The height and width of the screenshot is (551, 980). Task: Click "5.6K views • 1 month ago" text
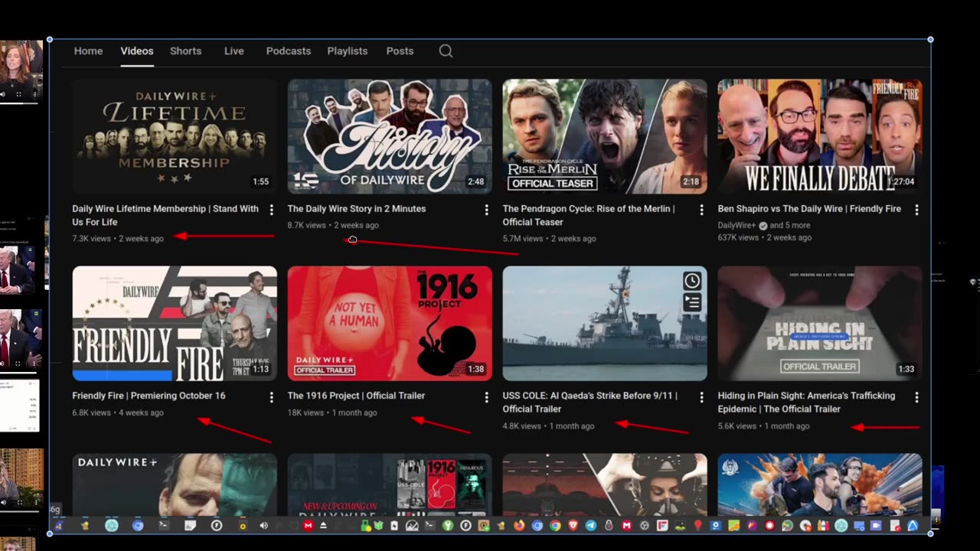tap(763, 426)
